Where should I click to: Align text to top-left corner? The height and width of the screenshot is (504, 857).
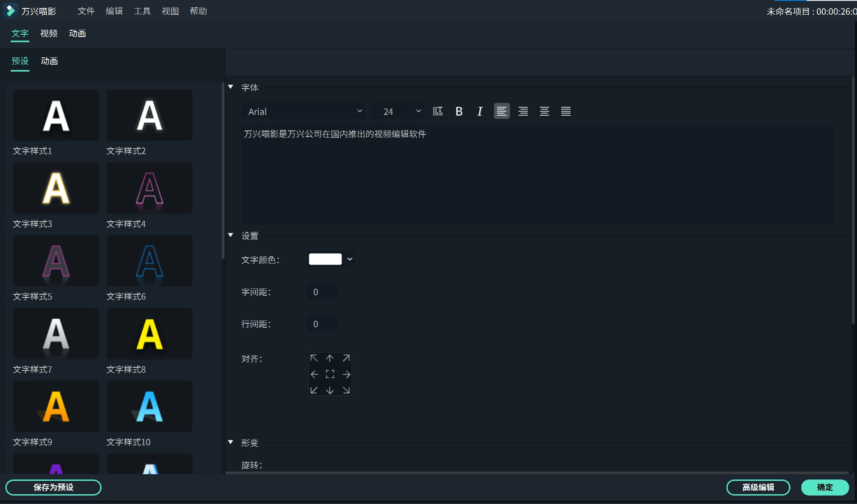[x=314, y=358]
